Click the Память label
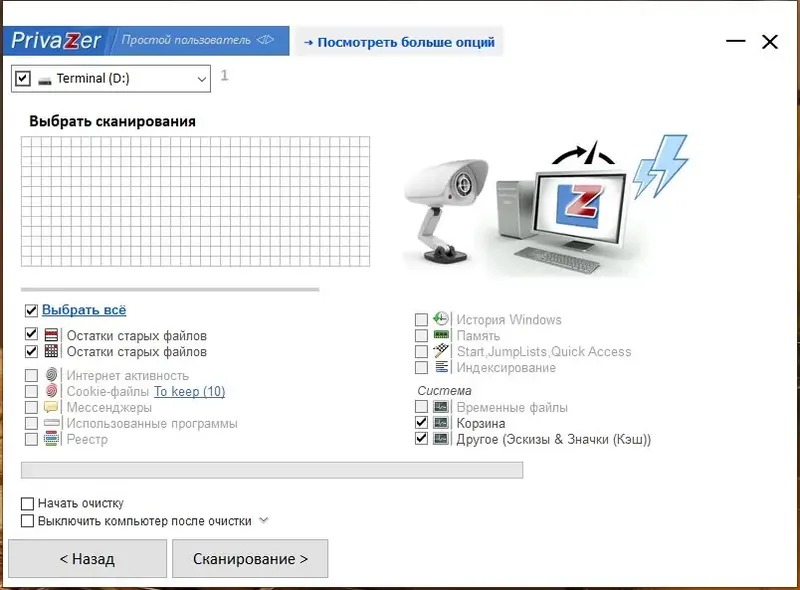 tap(478, 335)
